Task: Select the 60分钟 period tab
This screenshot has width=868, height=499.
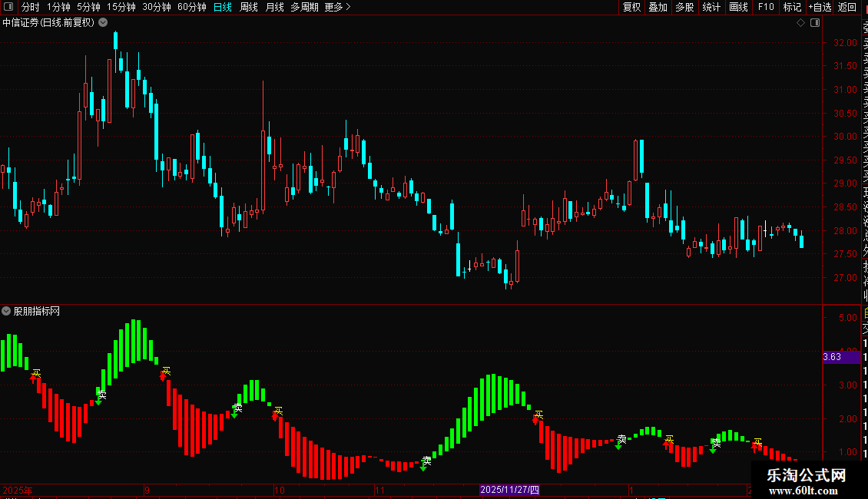Action: [192, 7]
